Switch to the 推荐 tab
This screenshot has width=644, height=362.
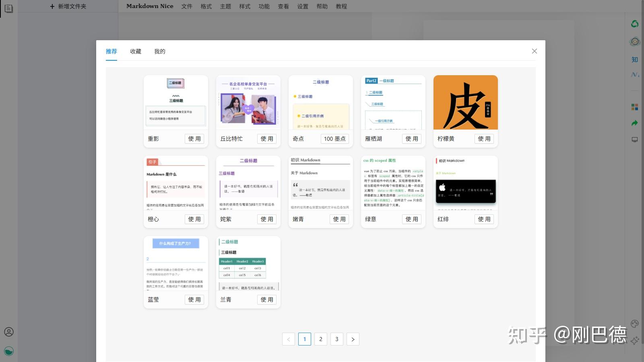coord(111,51)
